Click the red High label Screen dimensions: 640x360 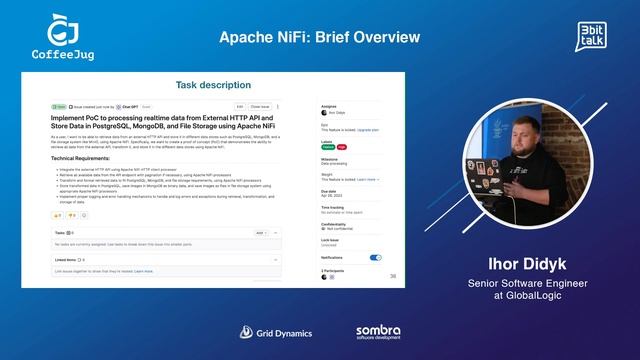(342, 147)
